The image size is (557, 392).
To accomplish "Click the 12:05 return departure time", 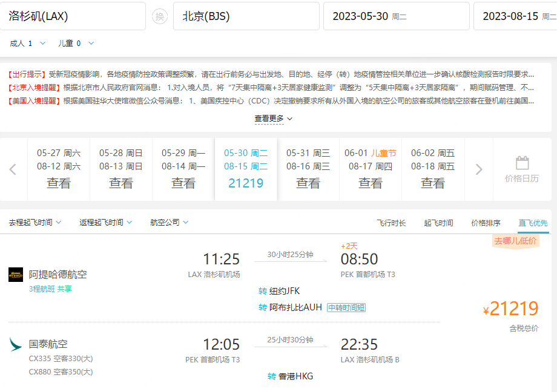I will (222, 344).
